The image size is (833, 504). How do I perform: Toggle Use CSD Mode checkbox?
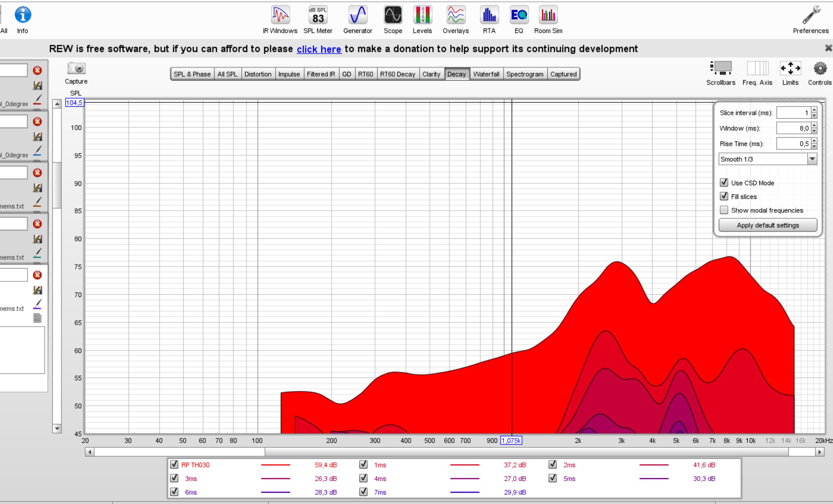pyautogui.click(x=724, y=183)
